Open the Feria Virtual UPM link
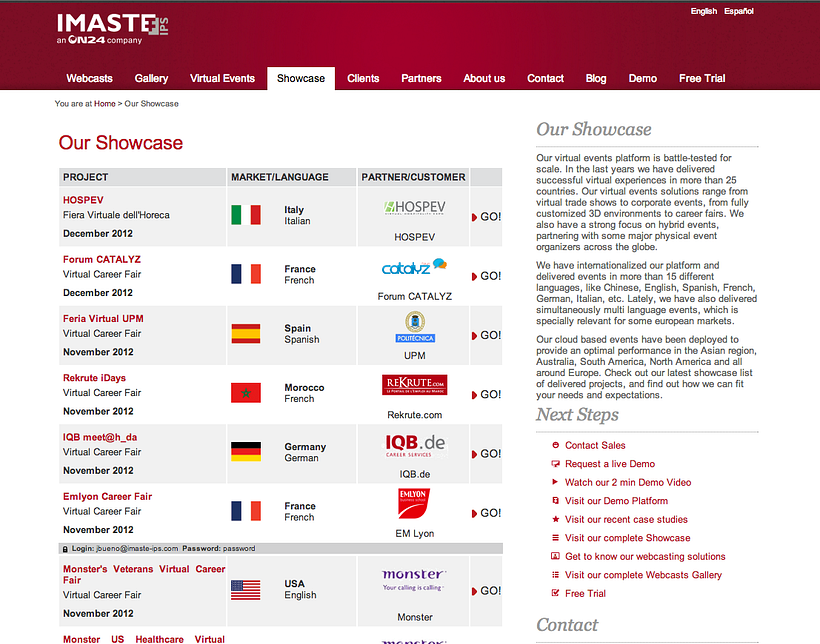This screenshot has height=644, width=820. coord(103,319)
